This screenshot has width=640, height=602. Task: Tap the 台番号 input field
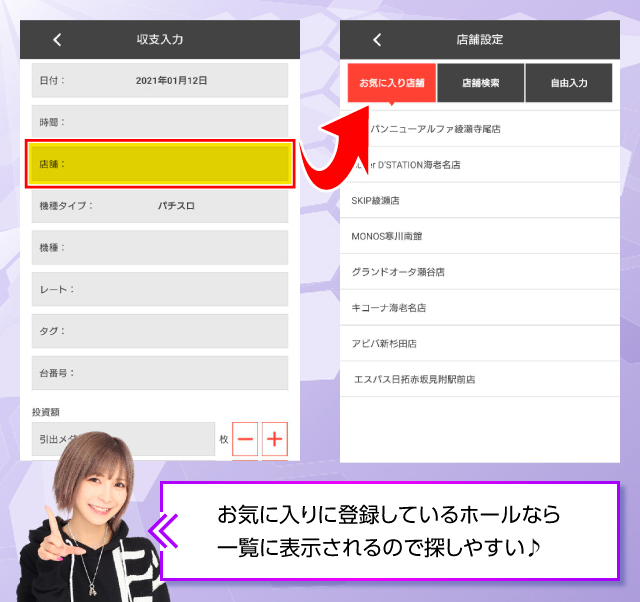click(160, 373)
